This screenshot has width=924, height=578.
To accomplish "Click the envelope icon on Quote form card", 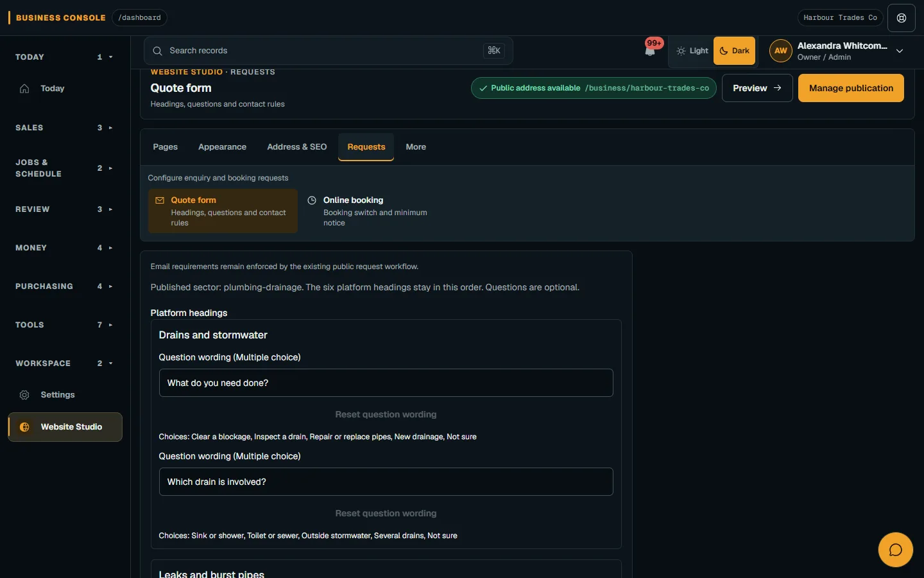I will point(160,200).
